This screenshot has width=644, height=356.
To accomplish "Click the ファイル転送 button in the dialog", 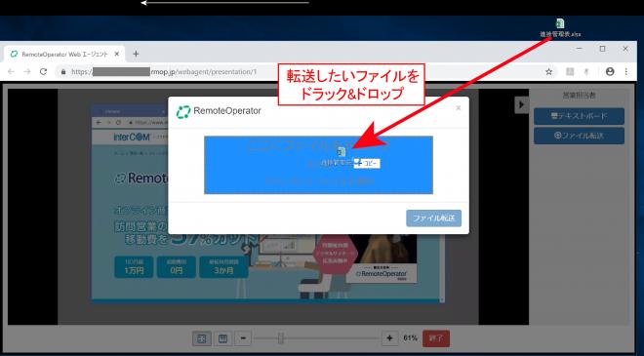I will click(x=433, y=218).
